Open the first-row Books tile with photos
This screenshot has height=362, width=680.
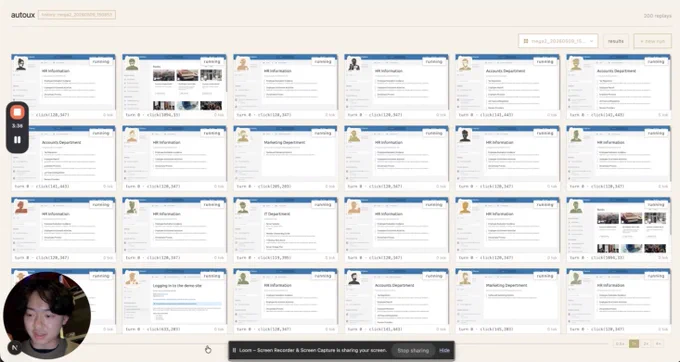tap(174, 86)
